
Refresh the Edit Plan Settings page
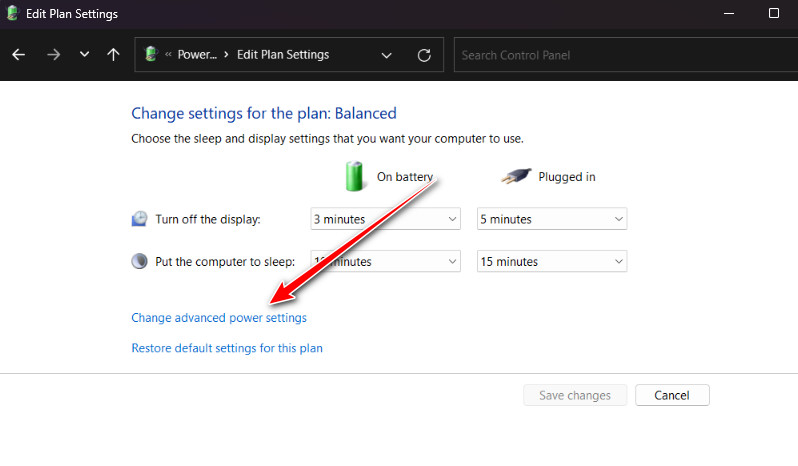pos(424,55)
